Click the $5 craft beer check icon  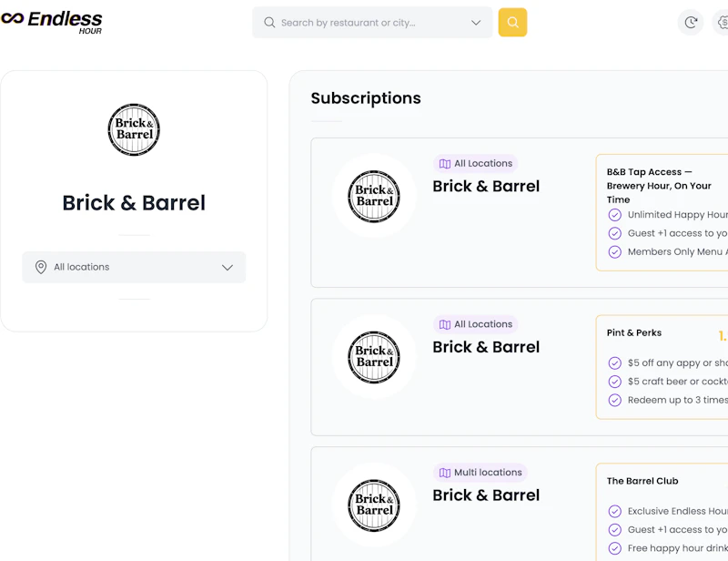tap(615, 382)
